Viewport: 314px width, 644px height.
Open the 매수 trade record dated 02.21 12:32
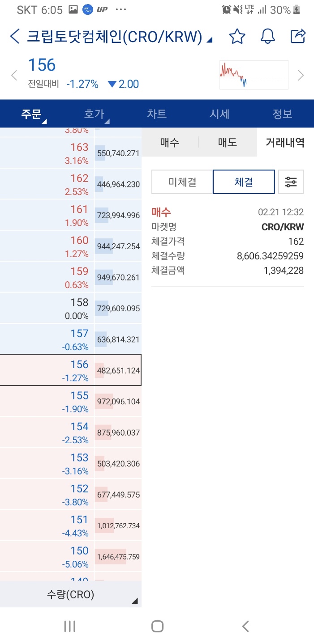pos(228,241)
